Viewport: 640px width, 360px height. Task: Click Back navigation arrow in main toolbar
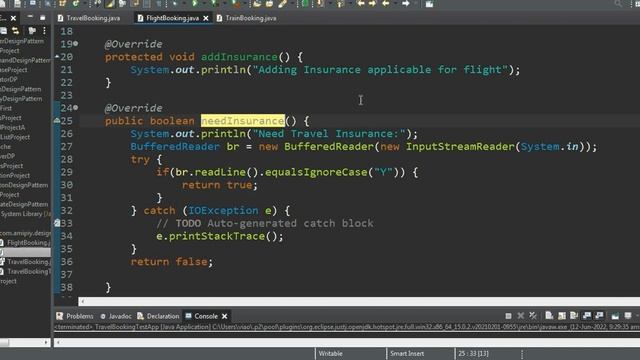[360, 4]
